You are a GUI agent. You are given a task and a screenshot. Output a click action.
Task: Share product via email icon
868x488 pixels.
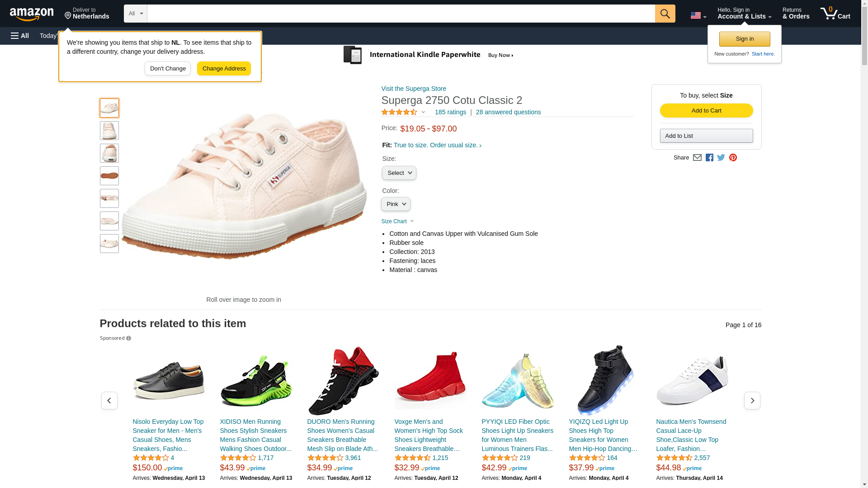tap(697, 158)
